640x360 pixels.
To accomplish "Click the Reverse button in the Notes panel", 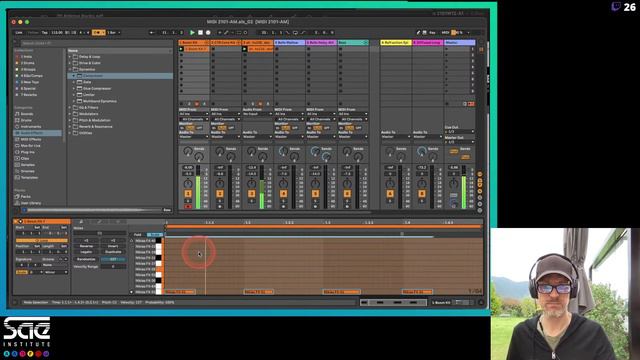I will click(x=86, y=246).
